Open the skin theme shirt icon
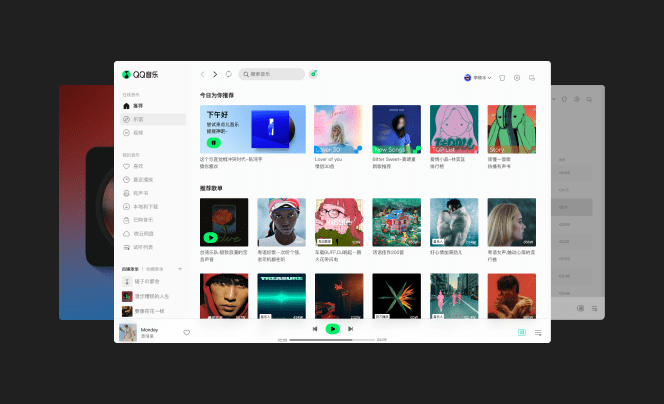This screenshot has height=404, width=664. pos(502,78)
